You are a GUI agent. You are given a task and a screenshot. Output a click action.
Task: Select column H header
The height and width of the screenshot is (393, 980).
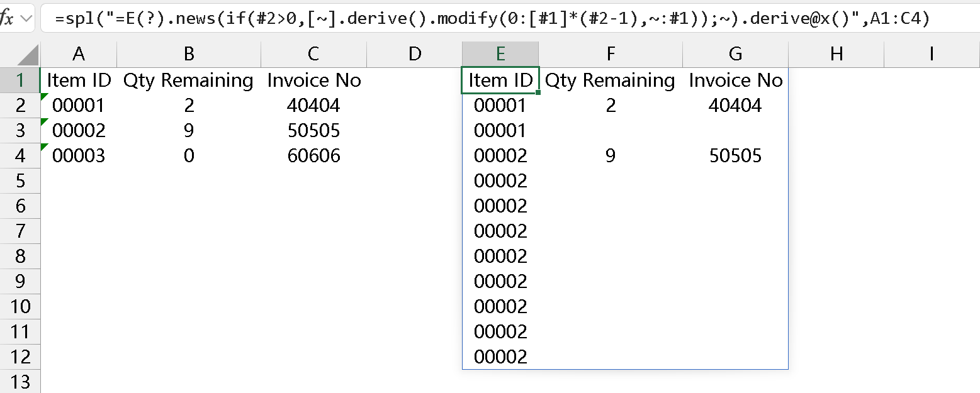pos(836,54)
